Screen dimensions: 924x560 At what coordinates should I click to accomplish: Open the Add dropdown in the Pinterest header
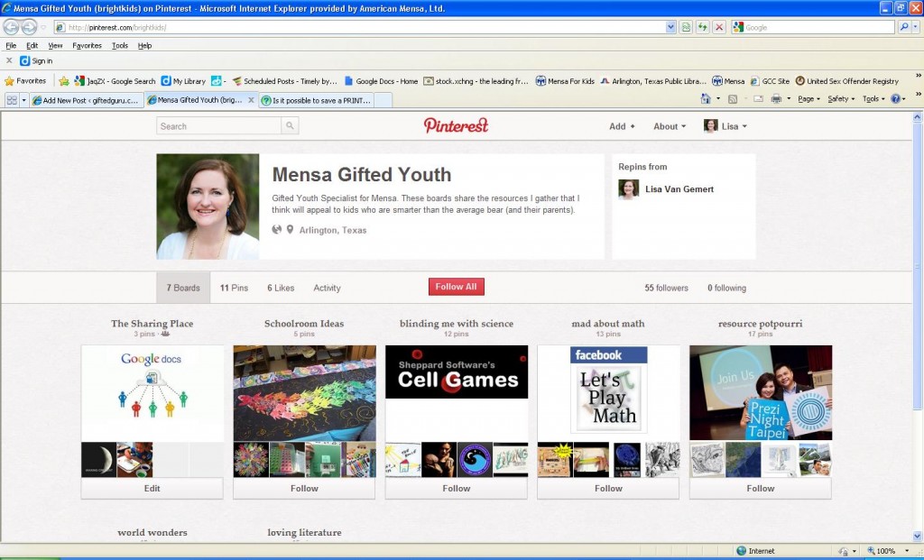point(622,126)
